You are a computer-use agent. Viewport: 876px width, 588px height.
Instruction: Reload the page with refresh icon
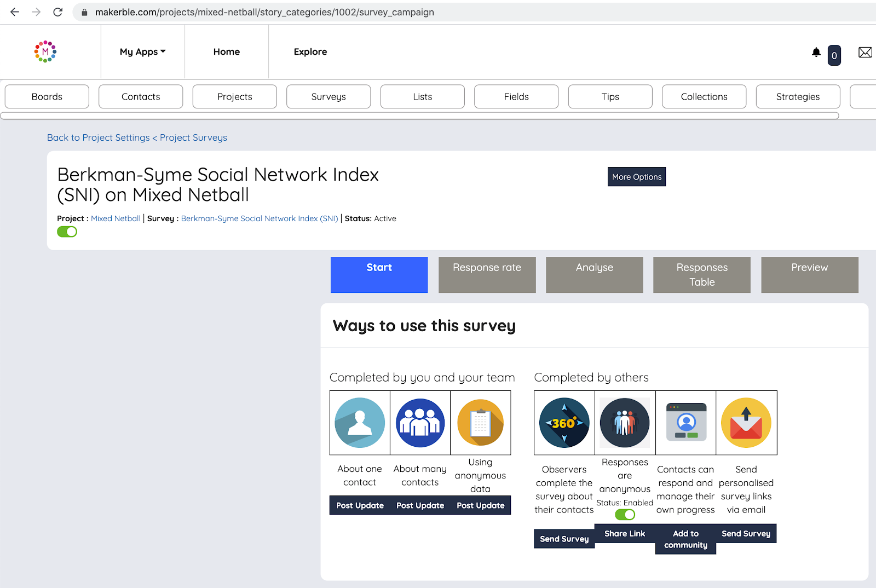click(x=57, y=12)
